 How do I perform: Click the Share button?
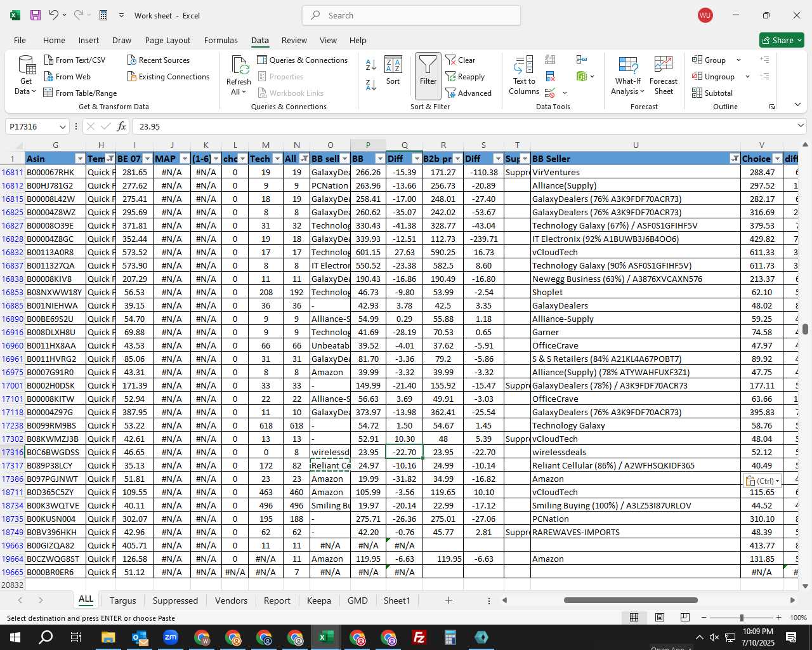782,40
